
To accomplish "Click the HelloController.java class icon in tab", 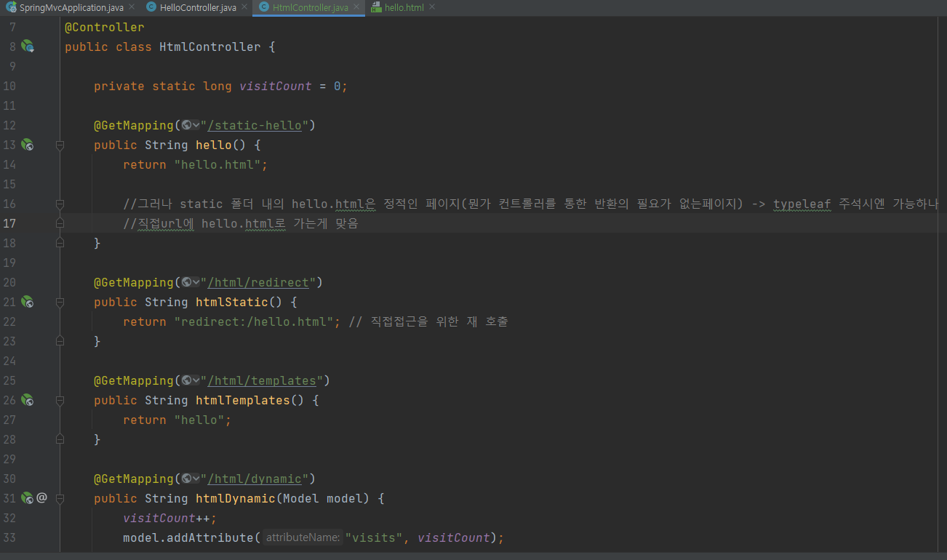I will click(151, 7).
